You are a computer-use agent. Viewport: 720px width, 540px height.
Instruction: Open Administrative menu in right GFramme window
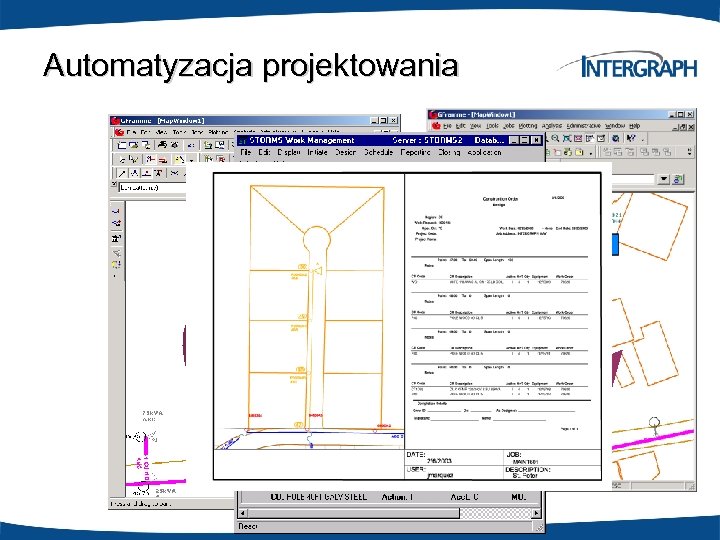(583, 126)
